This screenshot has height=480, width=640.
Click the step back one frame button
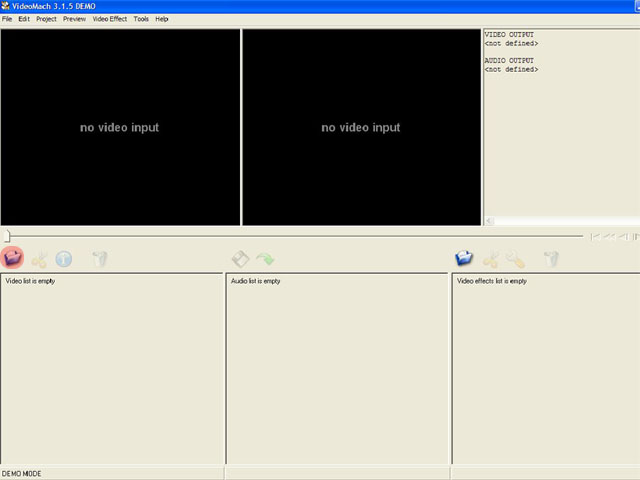(623, 236)
